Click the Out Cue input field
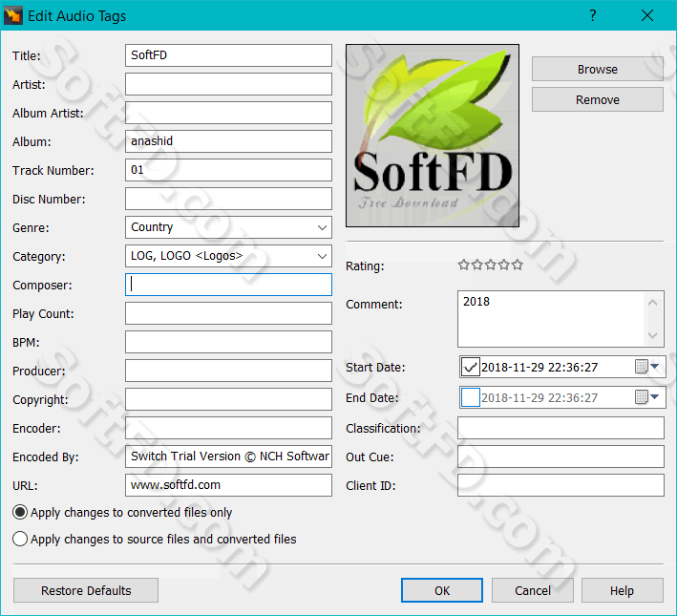 click(561, 457)
